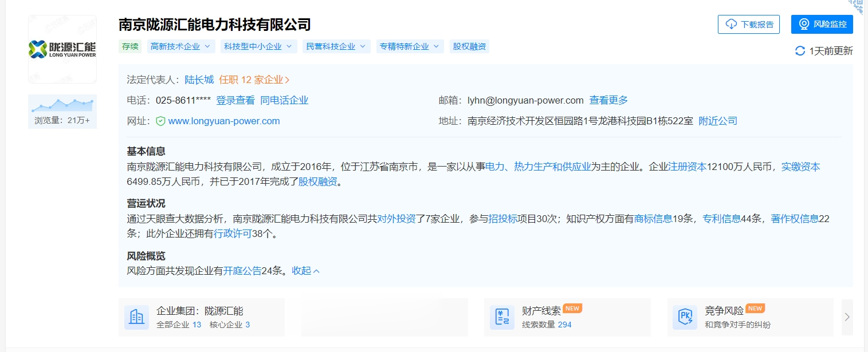Click the verified shield icon by website
Image resolution: width=868 pixels, height=352 pixels.
point(160,121)
